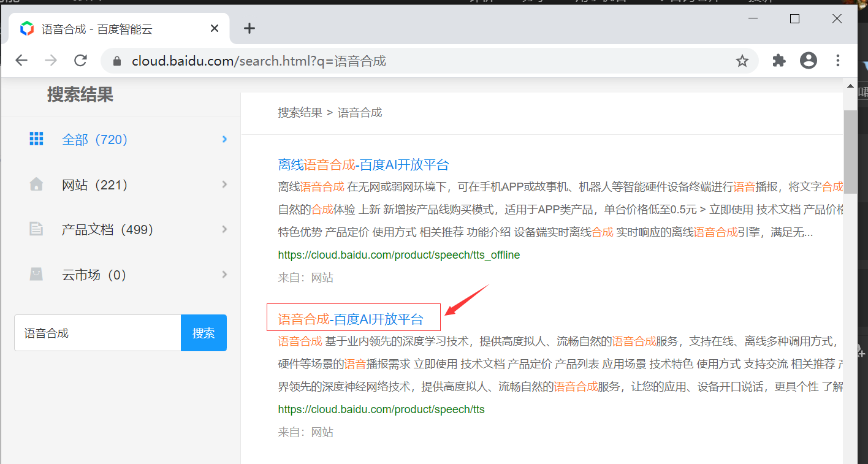Open a new tab with plus button

[x=249, y=28]
